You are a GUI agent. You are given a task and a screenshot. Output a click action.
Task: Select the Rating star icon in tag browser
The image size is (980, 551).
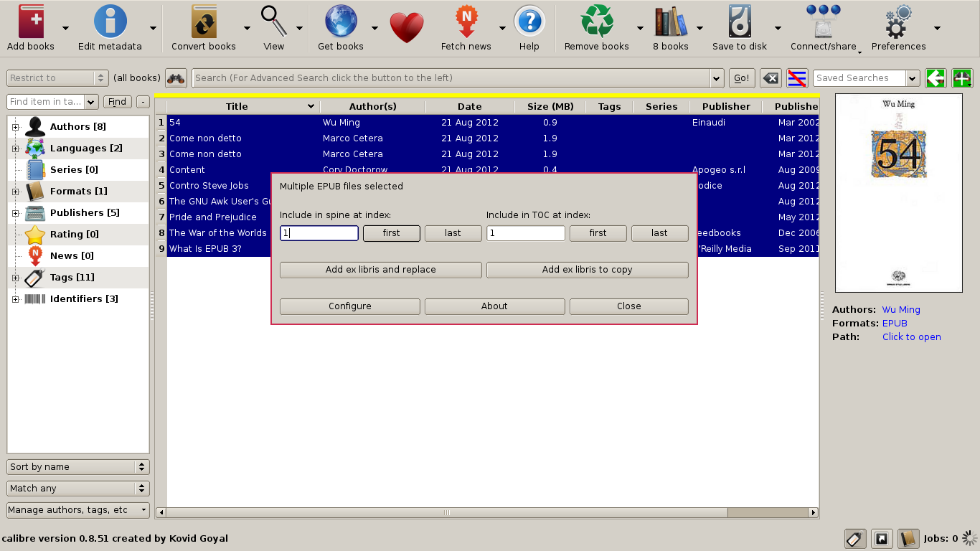point(35,235)
